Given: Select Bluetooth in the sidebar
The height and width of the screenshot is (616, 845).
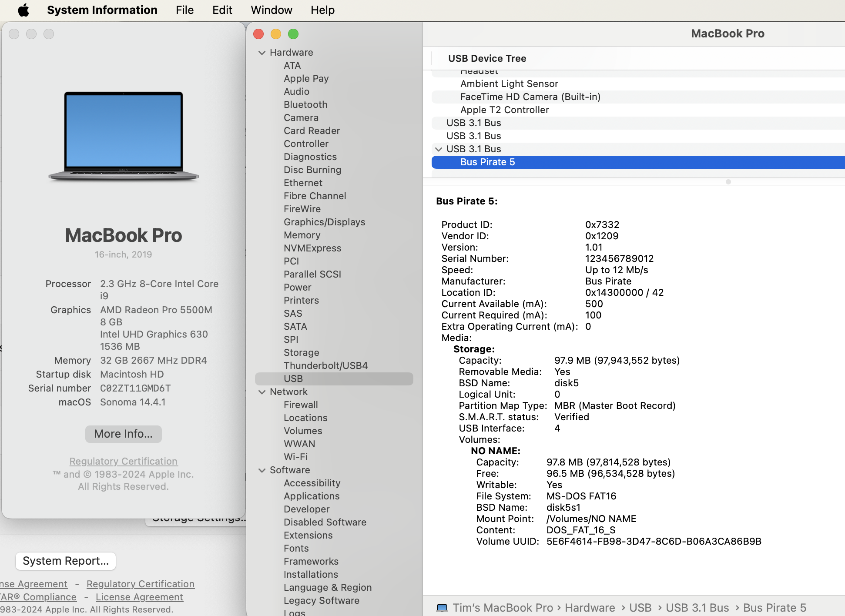Looking at the screenshot, I should (x=305, y=104).
